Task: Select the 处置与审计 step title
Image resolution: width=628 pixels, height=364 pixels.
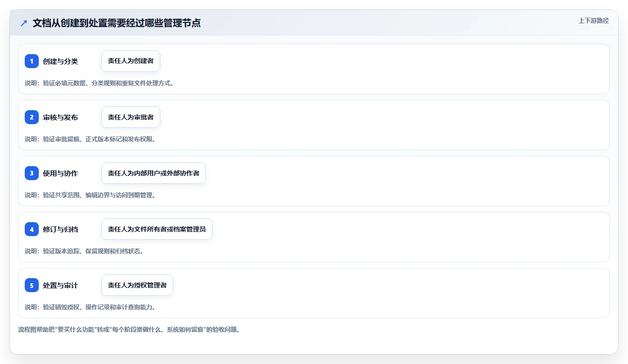Action: click(60, 285)
